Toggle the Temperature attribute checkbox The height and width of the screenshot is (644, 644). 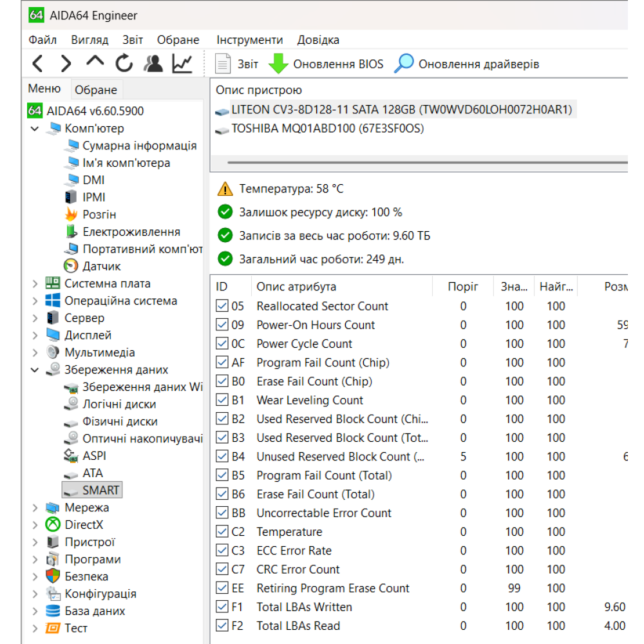coord(222,531)
